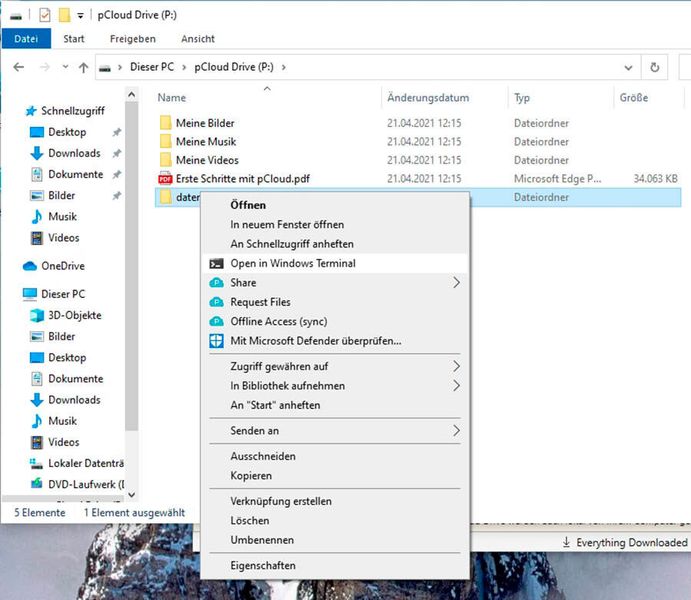Expand the Senden an submenu arrow
The height and width of the screenshot is (600, 691).
click(x=457, y=431)
